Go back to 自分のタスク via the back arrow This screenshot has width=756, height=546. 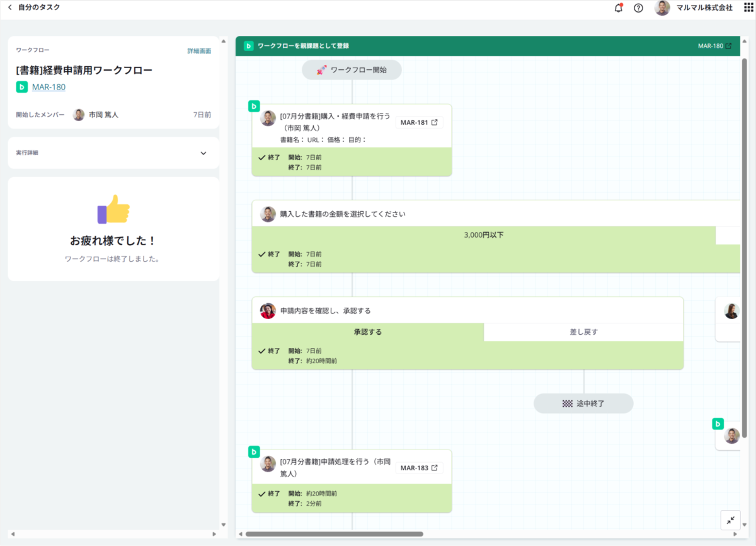[9, 7]
